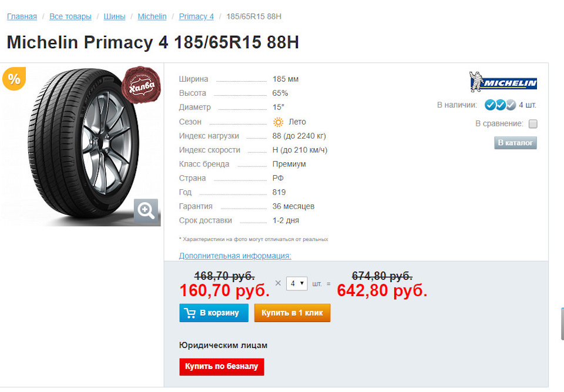
Task: Open the quantity dropdown showing 4
Action: pos(297,283)
